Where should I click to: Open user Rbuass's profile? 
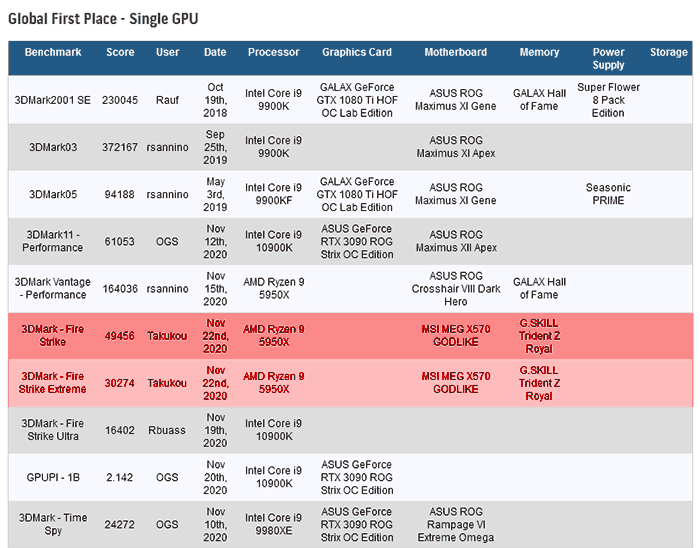(x=167, y=430)
